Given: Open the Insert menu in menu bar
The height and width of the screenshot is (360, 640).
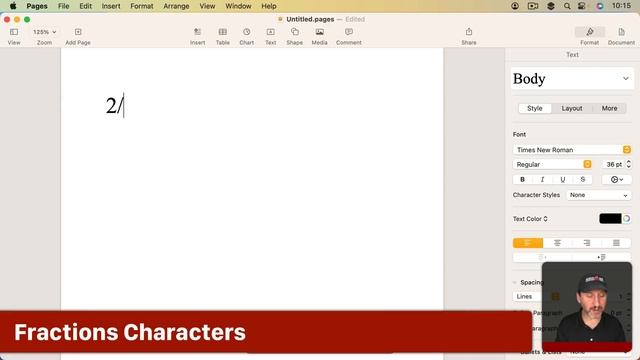Looking at the screenshot, I should (x=111, y=6).
